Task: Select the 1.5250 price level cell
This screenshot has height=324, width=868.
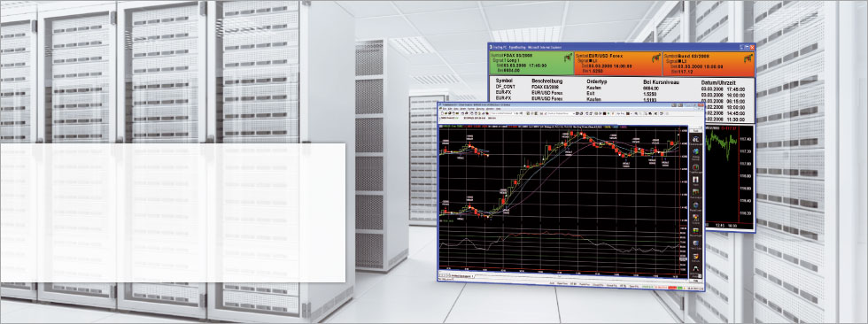Action: tap(650, 93)
